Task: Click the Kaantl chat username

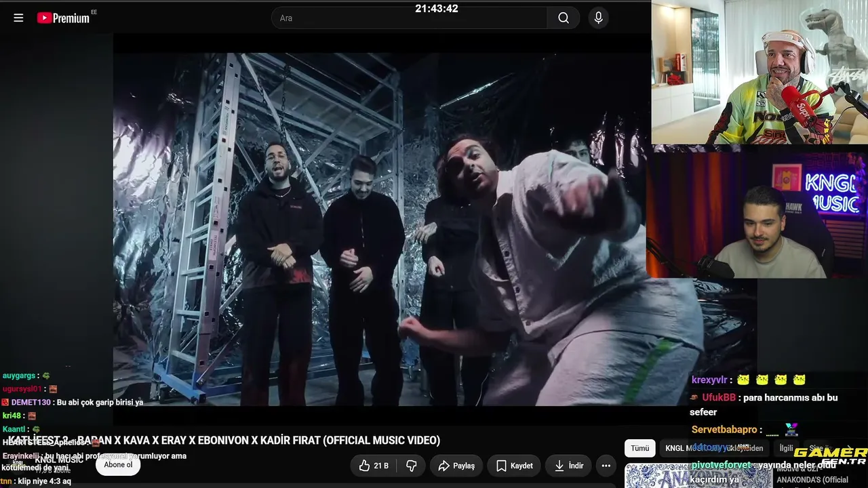Action: tap(14, 429)
